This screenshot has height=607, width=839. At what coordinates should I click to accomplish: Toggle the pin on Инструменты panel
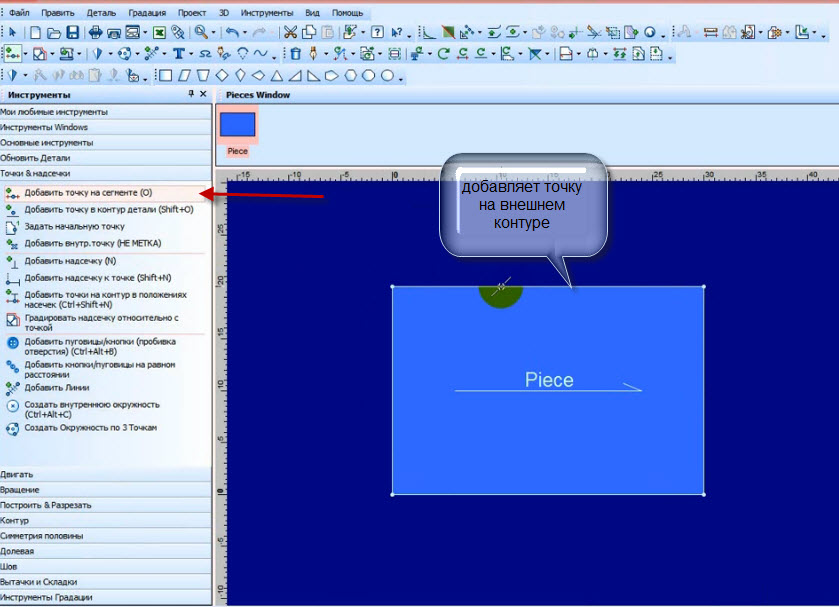tap(190, 94)
